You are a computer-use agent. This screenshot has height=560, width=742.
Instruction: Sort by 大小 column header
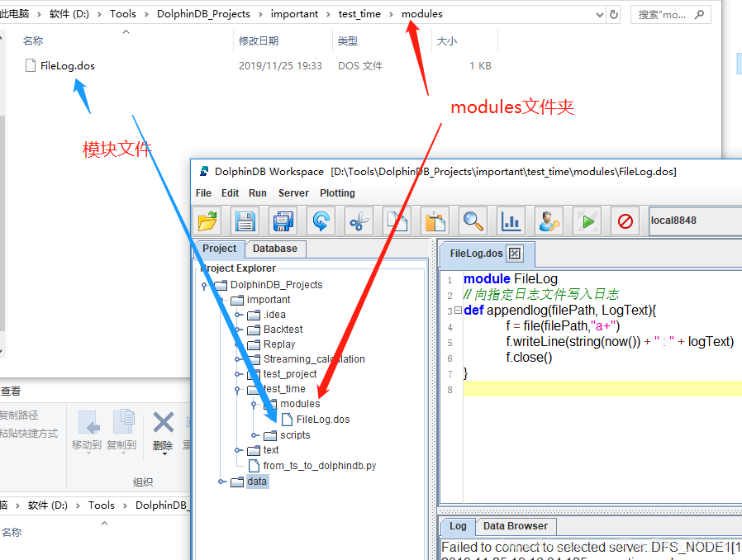(464, 41)
